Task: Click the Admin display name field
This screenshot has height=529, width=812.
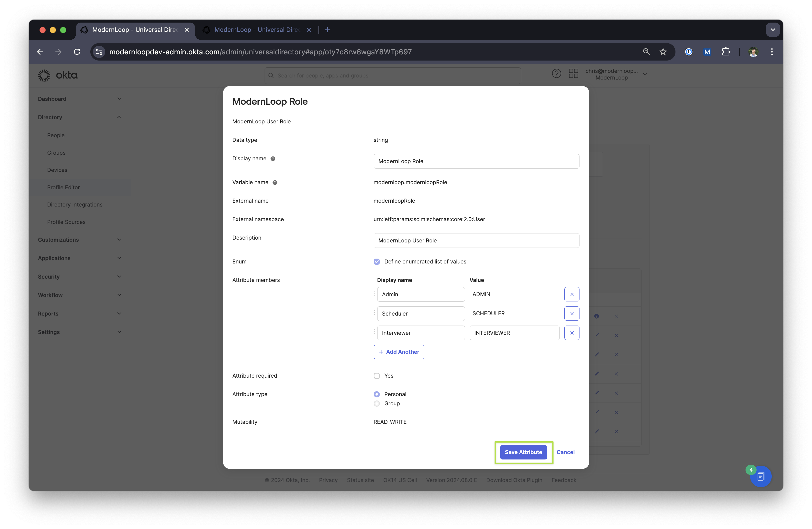Action: tap(421, 294)
